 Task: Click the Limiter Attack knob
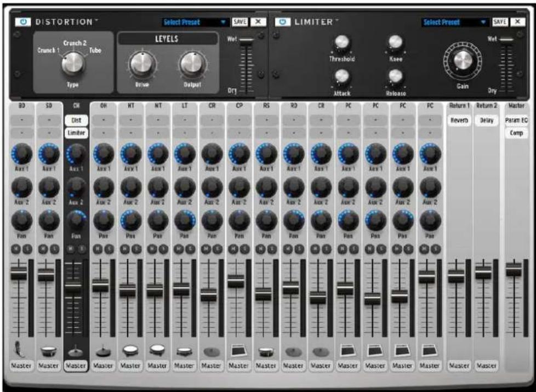click(341, 77)
